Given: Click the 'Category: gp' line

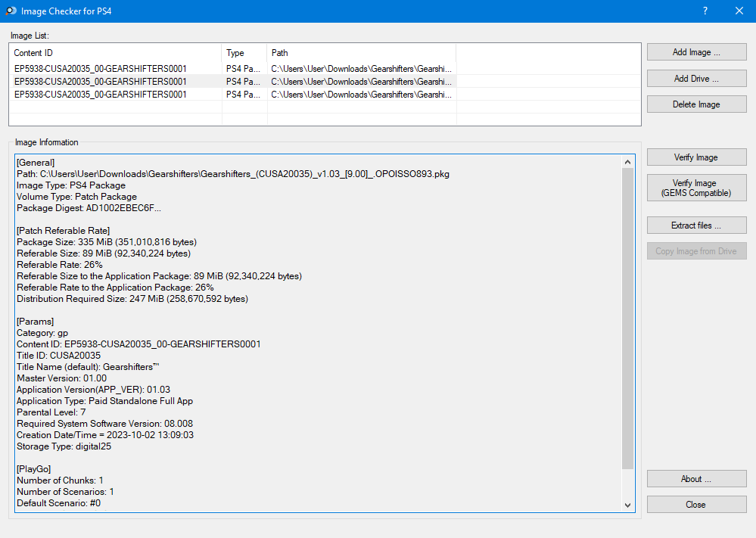Looking at the screenshot, I should pos(42,333).
